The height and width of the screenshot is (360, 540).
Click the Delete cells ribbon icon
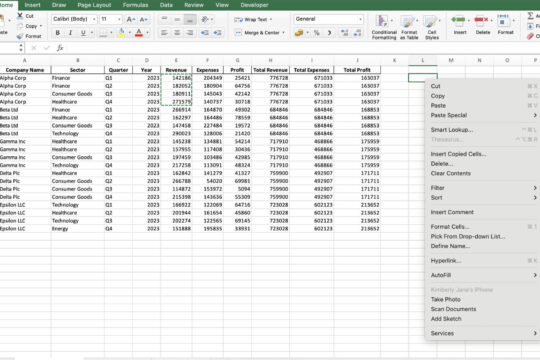[481, 20]
